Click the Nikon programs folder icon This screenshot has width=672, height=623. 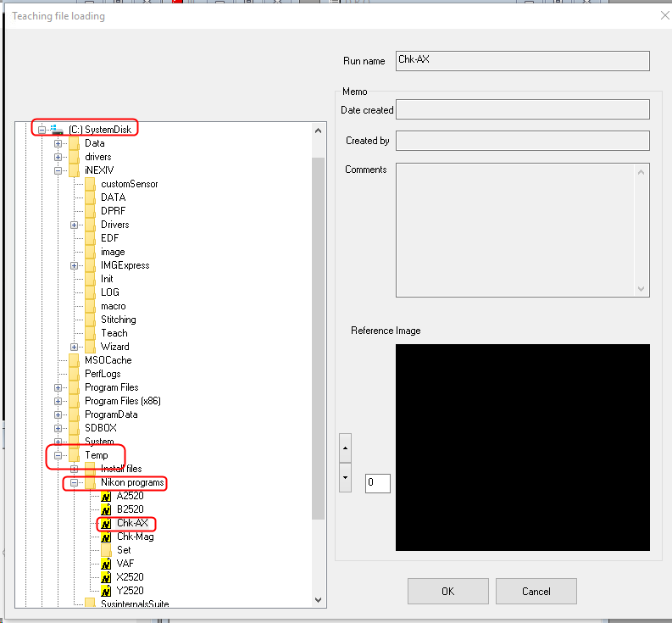coord(91,482)
